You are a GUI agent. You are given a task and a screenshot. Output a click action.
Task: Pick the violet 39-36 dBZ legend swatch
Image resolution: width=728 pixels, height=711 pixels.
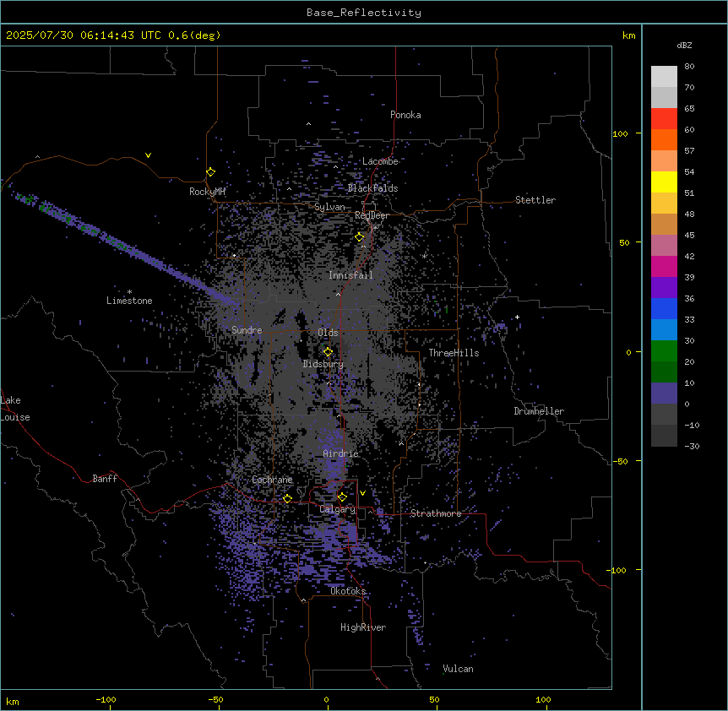tap(664, 288)
